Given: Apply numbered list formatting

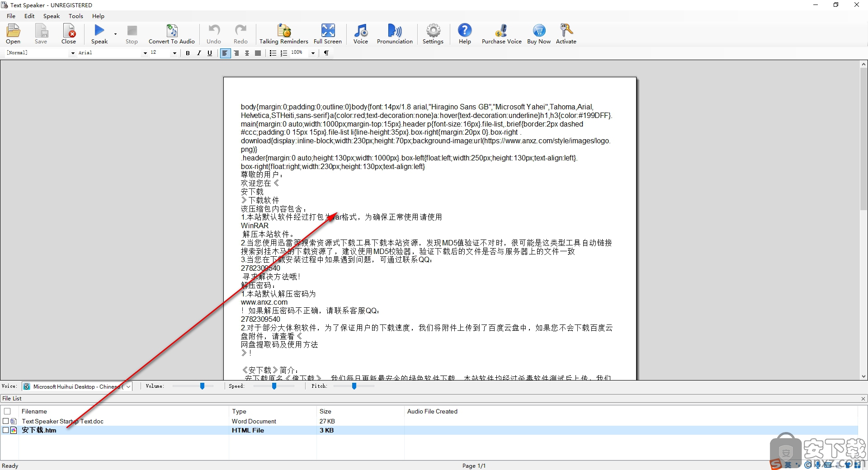Looking at the screenshot, I should click(283, 53).
